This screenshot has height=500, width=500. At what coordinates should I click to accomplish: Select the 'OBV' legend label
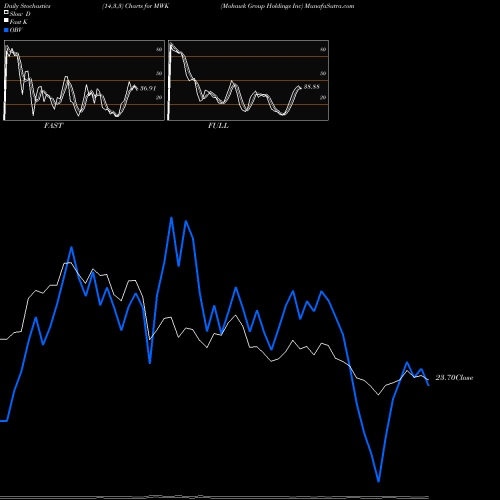coord(16,30)
